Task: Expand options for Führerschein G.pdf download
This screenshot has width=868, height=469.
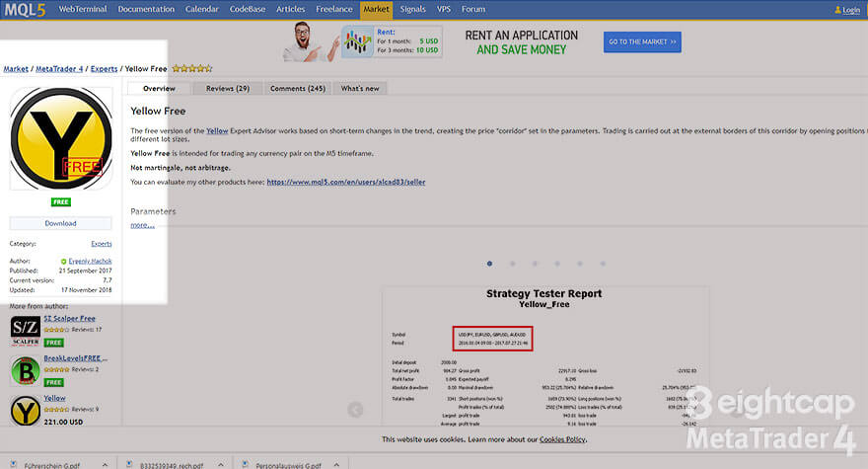Action: coord(105,465)
